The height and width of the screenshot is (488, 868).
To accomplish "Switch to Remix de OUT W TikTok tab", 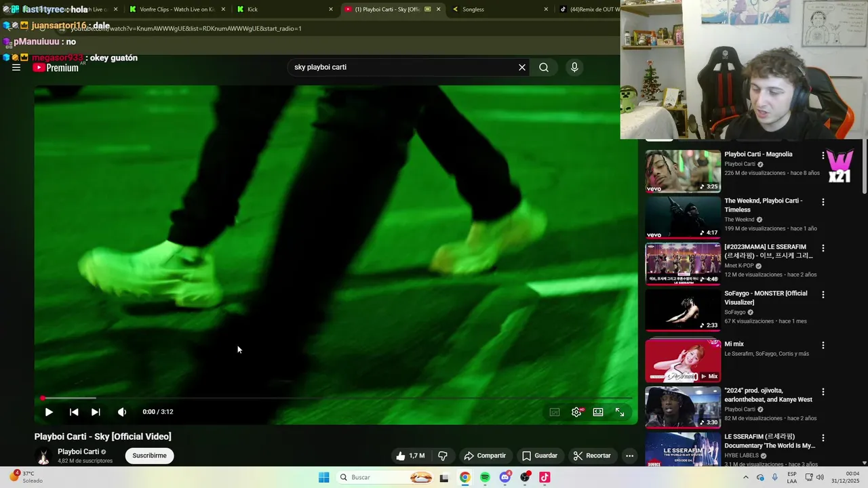I will (x=590, y=9).
